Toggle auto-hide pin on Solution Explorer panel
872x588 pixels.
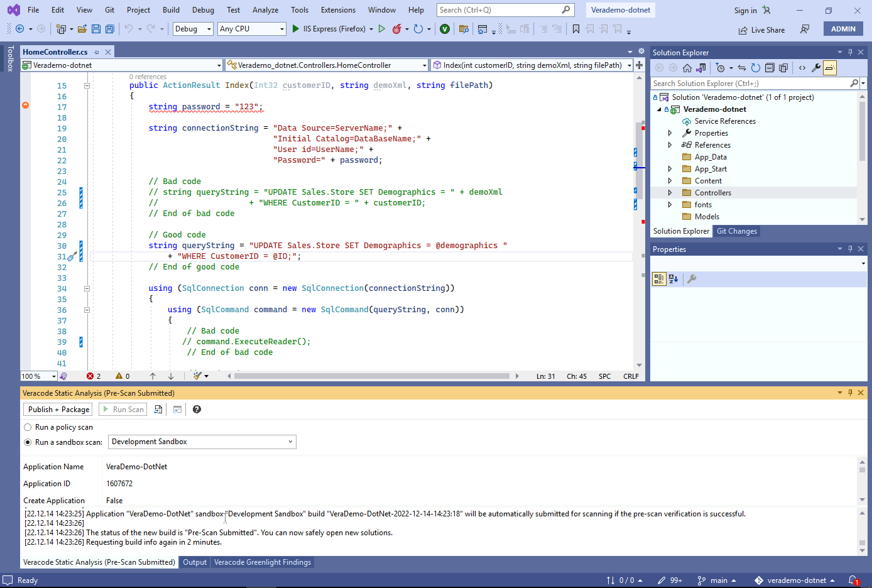click(850, 53)
